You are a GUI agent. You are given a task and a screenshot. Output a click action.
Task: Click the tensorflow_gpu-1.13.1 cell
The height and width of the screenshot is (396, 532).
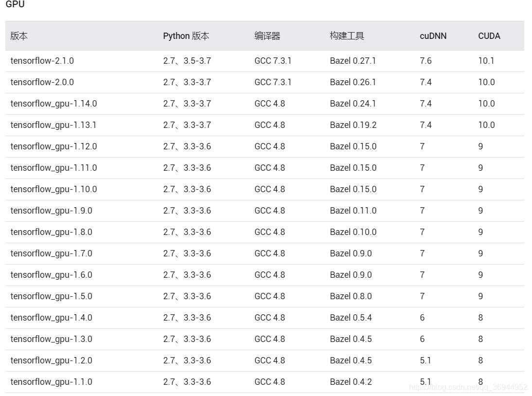[x=53, y=125]
